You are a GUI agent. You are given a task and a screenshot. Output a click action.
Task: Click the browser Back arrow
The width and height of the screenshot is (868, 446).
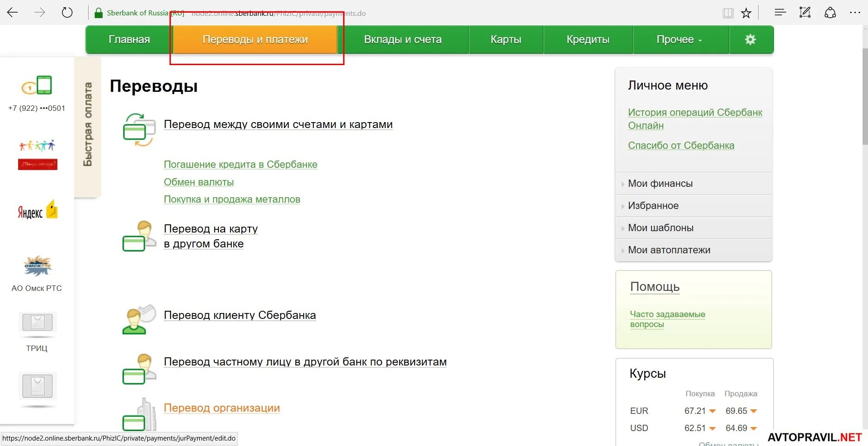point(13,13)
